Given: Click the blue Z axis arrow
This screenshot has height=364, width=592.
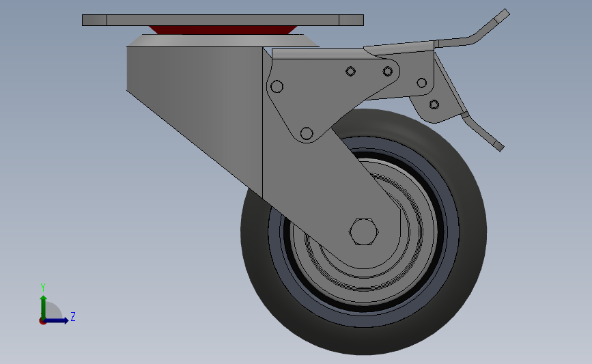Looking at the screenshot, I should 57,320.
